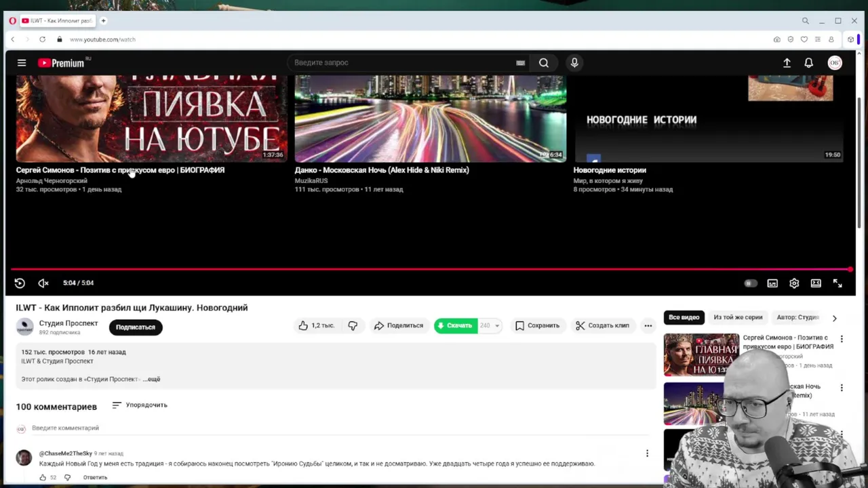Go back with browser back arrow
The width and height of the screenshot is (868, 488).
(x=12, y=39)
